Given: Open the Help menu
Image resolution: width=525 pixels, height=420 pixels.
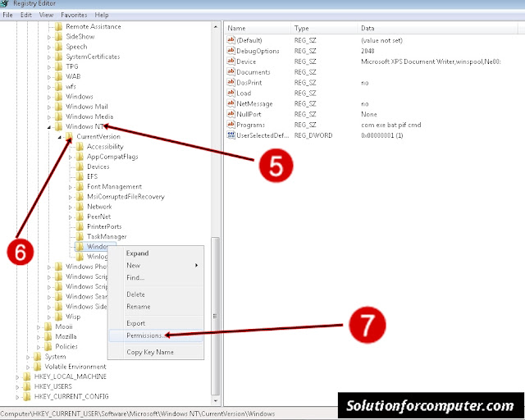Looking at the screenshot, I should (x=102, y=15).
